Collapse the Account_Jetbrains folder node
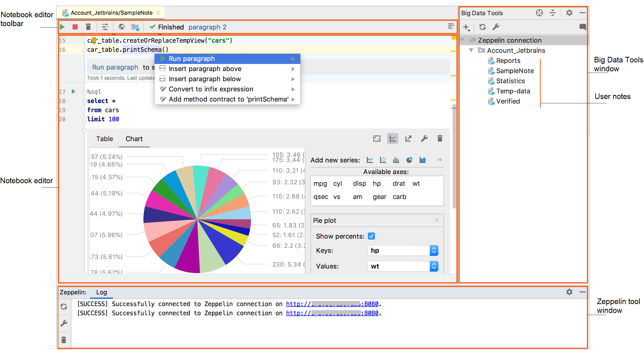 coord(471,50)
